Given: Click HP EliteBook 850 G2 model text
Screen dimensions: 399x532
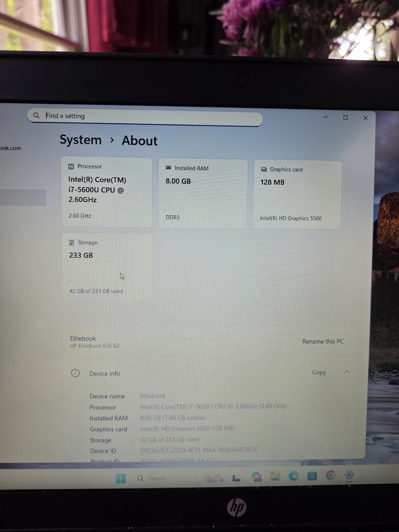Looking at the screenshot, I should (95, 346).
